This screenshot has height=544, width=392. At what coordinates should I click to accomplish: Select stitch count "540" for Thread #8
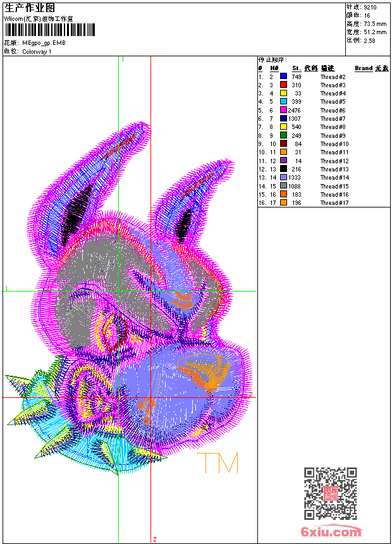click(297, 127)
